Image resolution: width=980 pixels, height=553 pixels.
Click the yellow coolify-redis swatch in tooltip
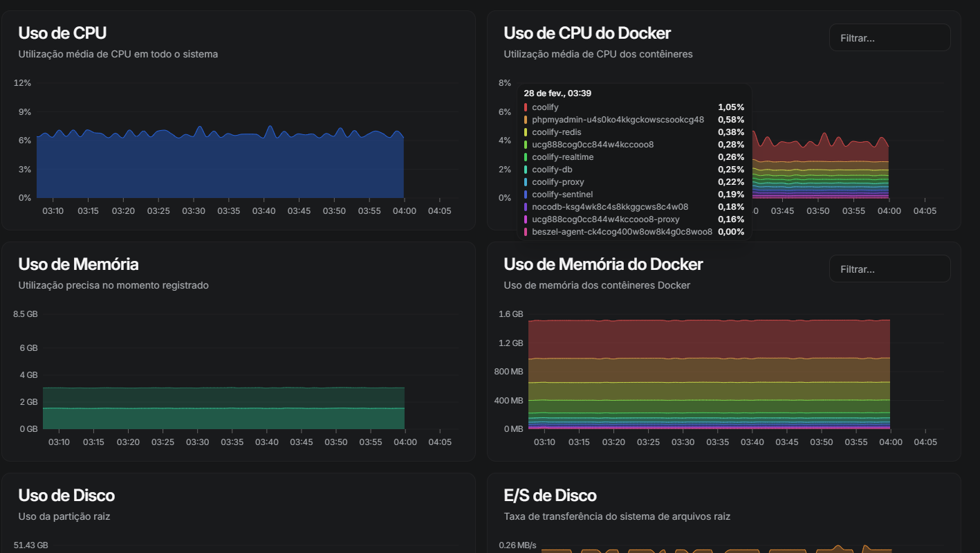click(526, 132)
